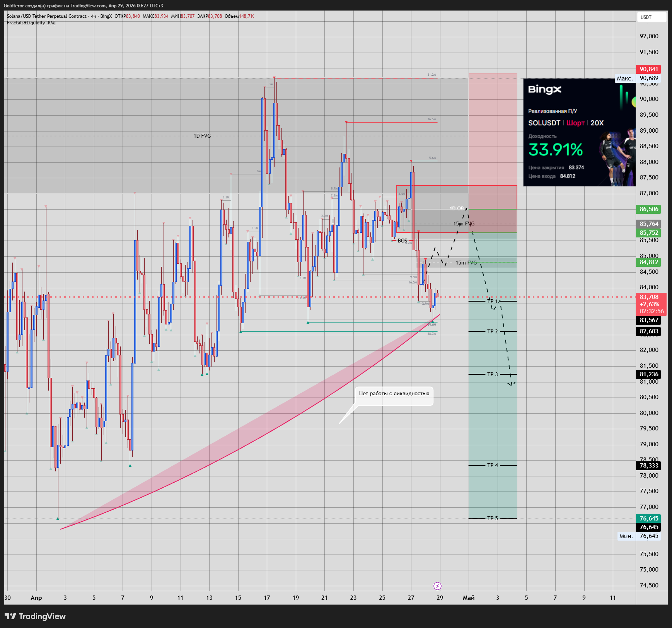Click the 81,236 price label

648,374
